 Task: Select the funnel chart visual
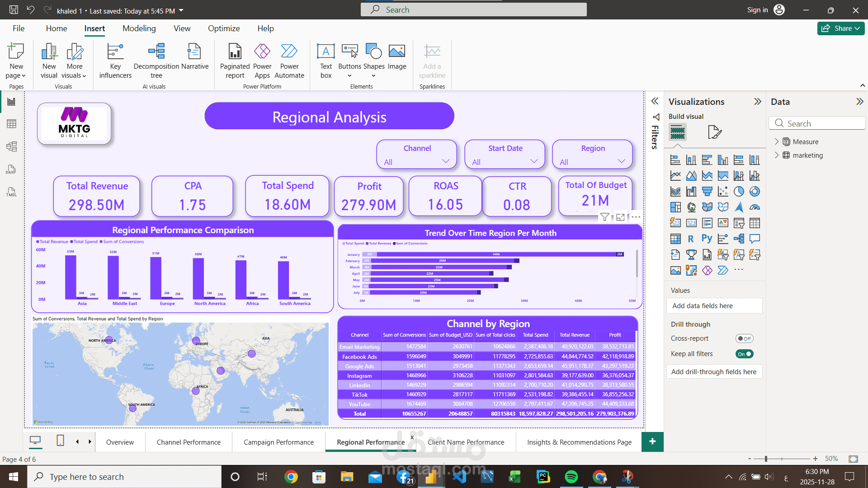[707, 192]
